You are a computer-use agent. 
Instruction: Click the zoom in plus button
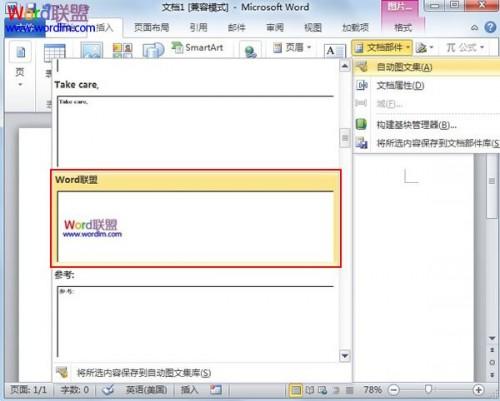[478, 389]
